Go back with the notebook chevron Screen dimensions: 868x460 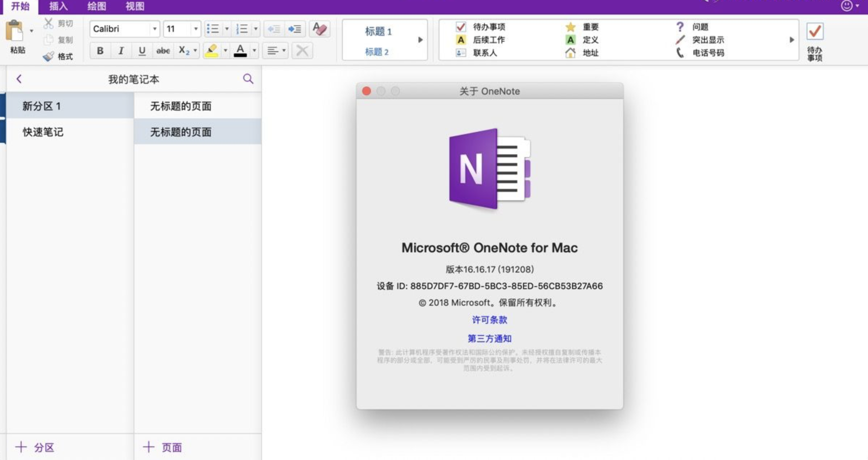pyautogui.click(x=19, y=79)
